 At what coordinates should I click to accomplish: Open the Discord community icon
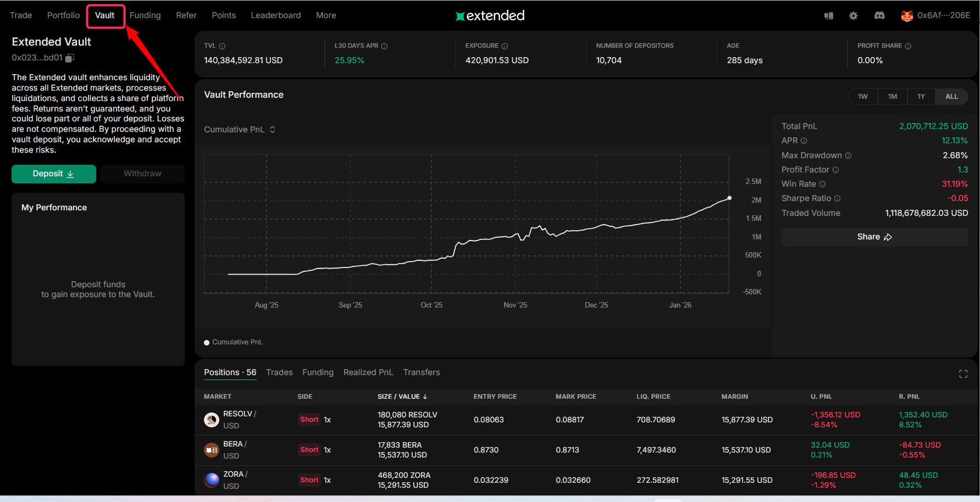click(879, 16)
